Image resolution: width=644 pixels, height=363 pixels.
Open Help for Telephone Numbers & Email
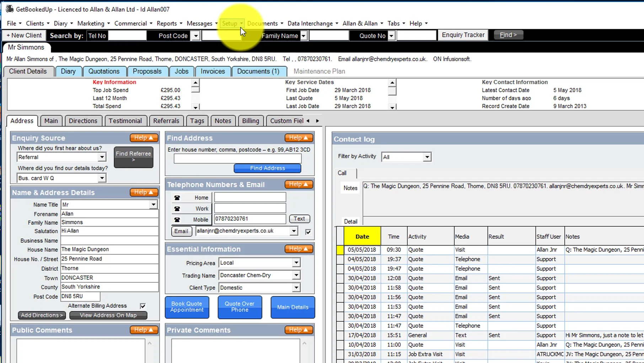pos(299,184)
